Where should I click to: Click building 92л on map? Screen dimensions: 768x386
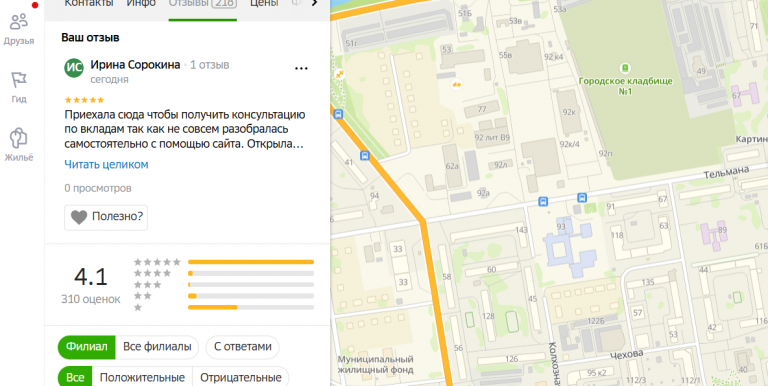(x=501, y=165)
